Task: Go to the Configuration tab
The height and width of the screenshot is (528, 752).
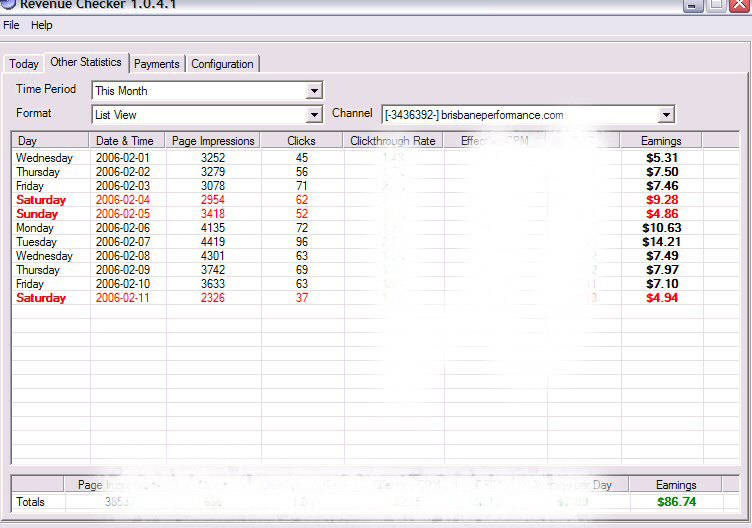Action: [x=222, y=64]
